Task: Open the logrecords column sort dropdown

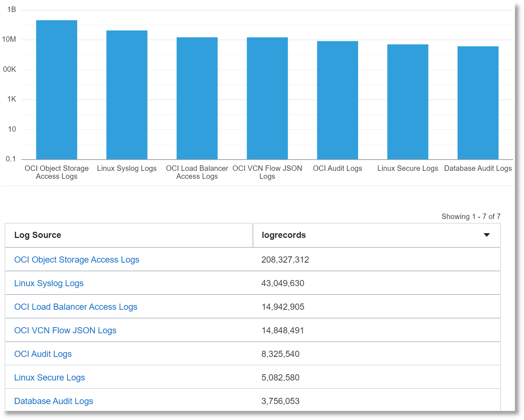Action: pyautogui.click(x=487, y=235)
